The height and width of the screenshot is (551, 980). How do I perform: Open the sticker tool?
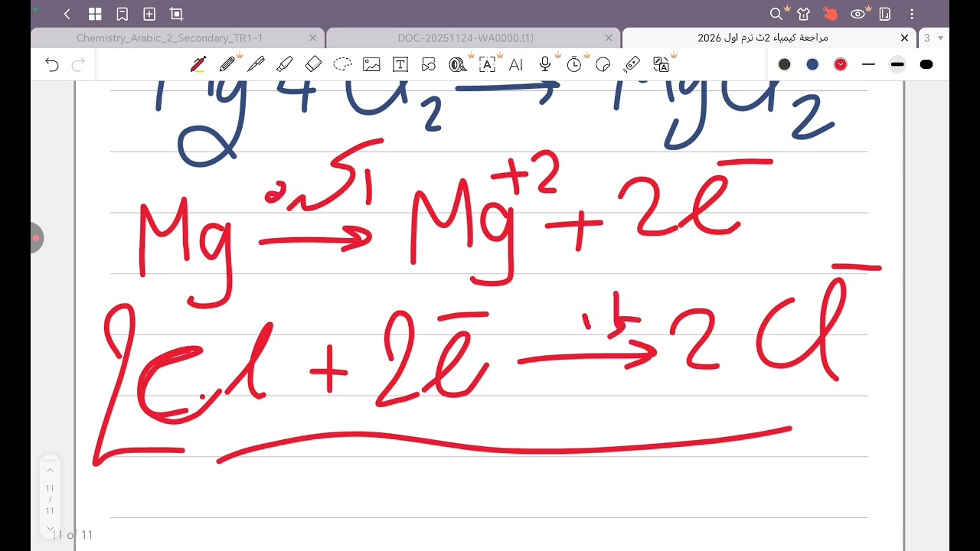[603, 64]
